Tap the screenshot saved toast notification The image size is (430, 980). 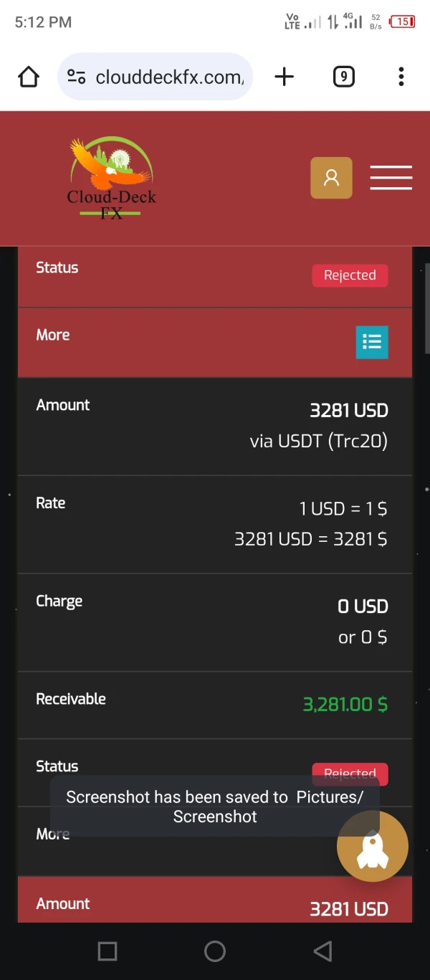coord(214,807)
